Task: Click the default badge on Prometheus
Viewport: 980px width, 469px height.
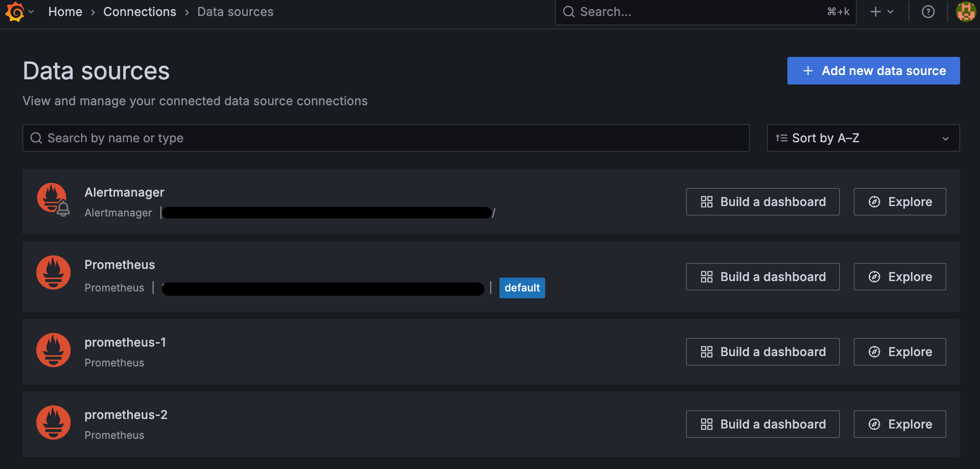Action: coord(522,288)
